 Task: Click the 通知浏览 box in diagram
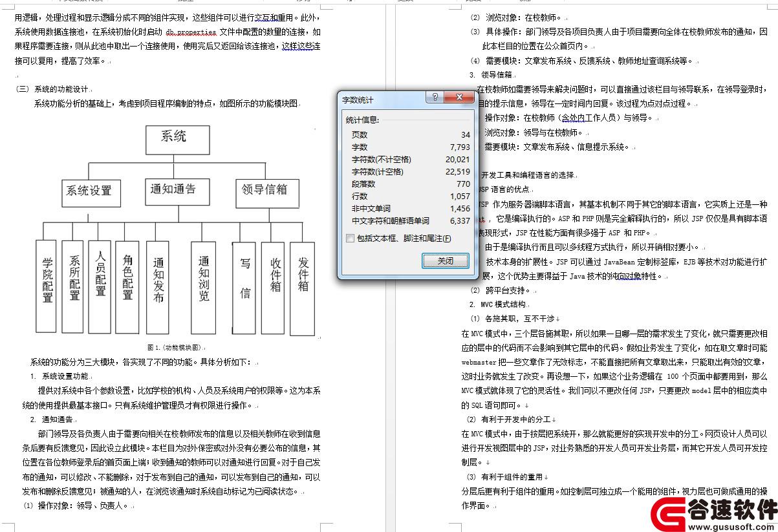coord(204,286)
